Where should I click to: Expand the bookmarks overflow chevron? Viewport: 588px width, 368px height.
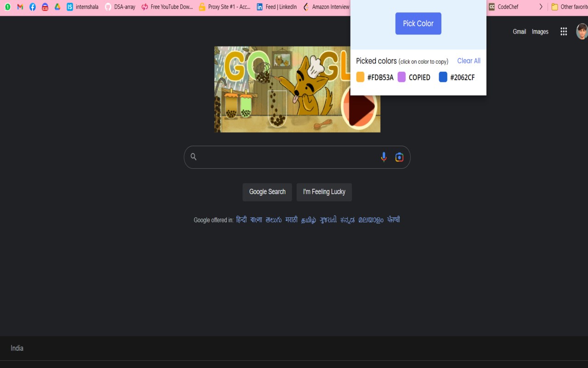coord(541,7)
